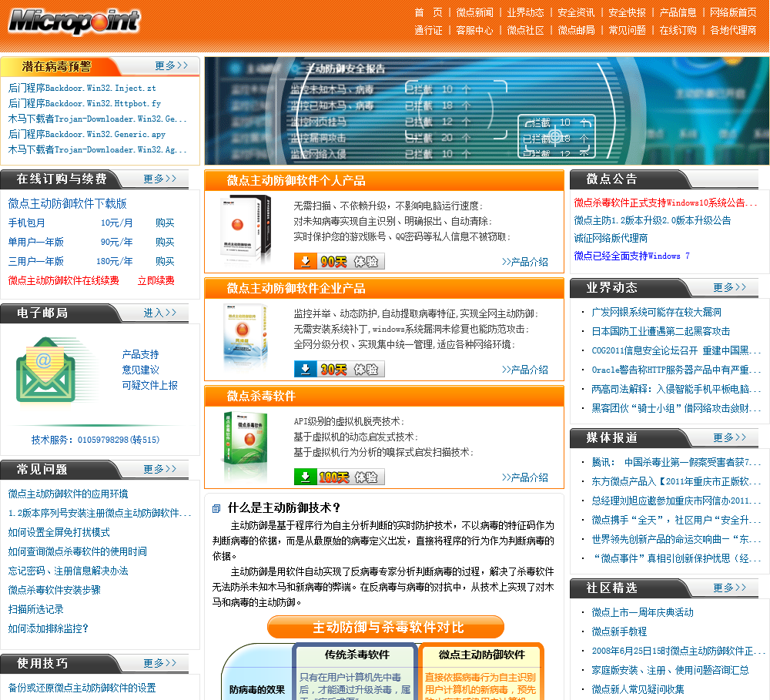Viewport: 770px width, 700px height.
Task: Open the green email envelope icon
Action: 45,370
